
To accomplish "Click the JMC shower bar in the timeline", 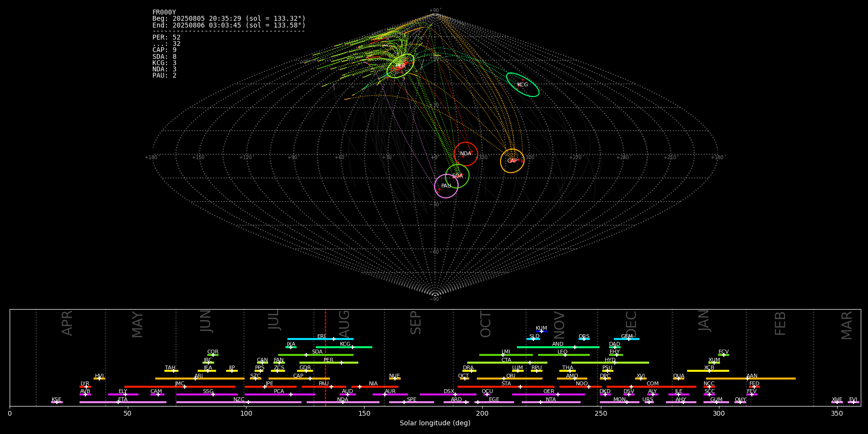I will point(180,386).
